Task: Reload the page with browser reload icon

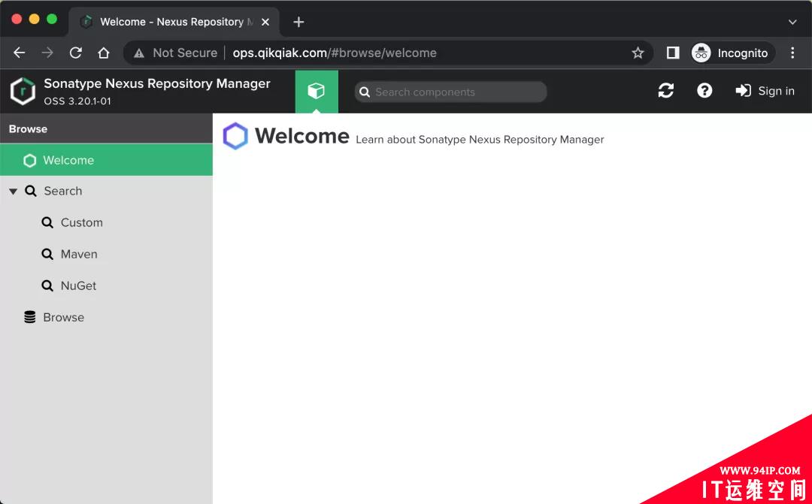Action: tap(76, 53)
